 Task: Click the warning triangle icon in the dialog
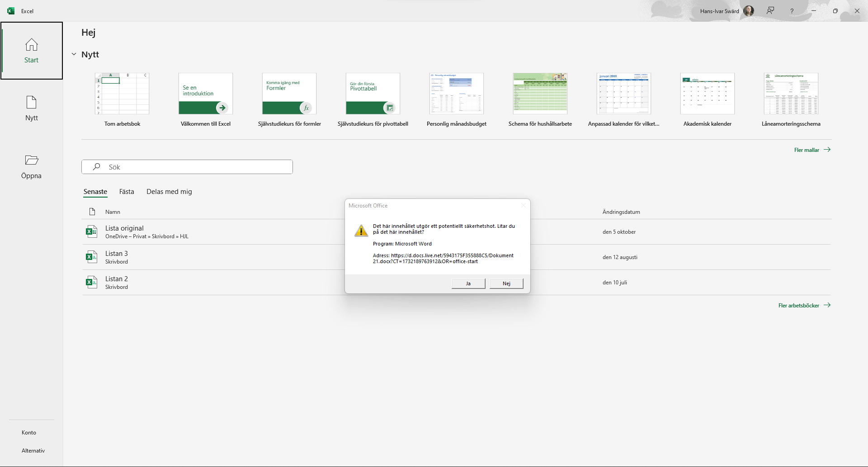coord(361,231)
